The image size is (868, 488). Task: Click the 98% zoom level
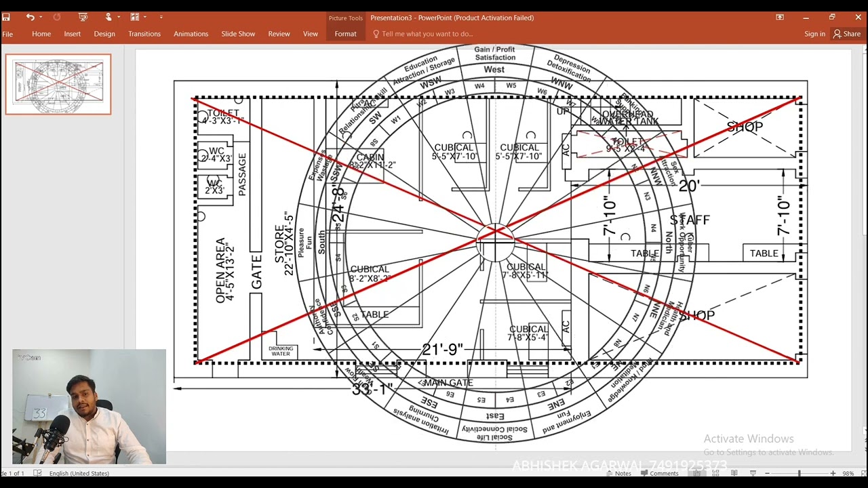(x=848, y=473)
